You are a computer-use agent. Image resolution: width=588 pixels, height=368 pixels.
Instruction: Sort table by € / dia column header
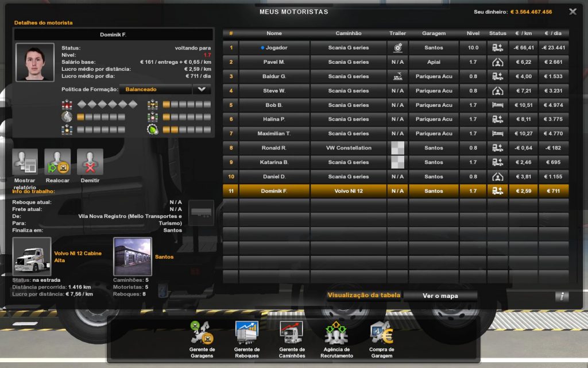point(554,33)
